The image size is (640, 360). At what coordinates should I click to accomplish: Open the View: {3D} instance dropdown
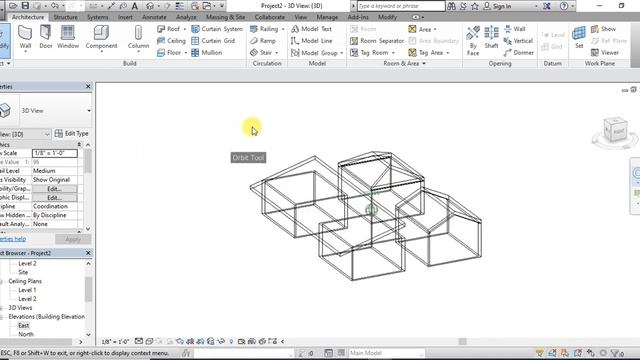(47, 134)
